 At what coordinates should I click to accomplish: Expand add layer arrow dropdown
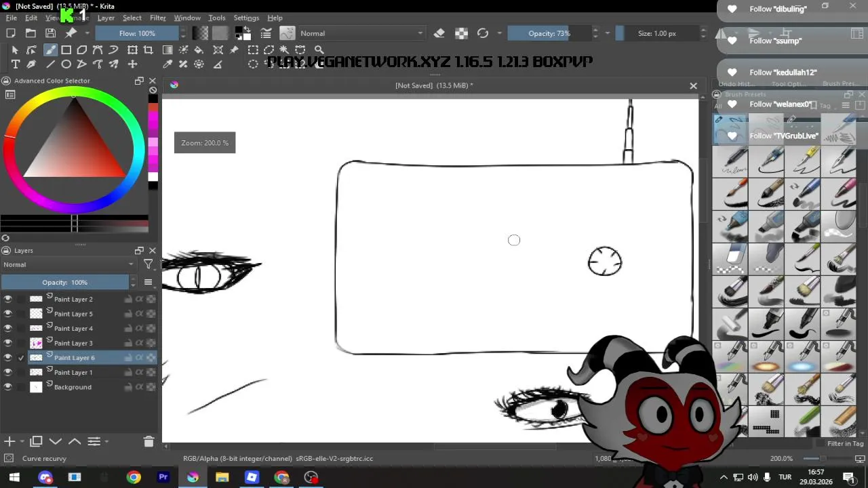22,441
